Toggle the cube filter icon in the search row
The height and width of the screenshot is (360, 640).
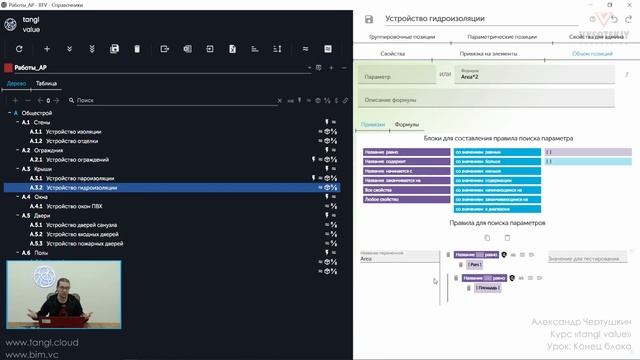[x=318, y=100]
